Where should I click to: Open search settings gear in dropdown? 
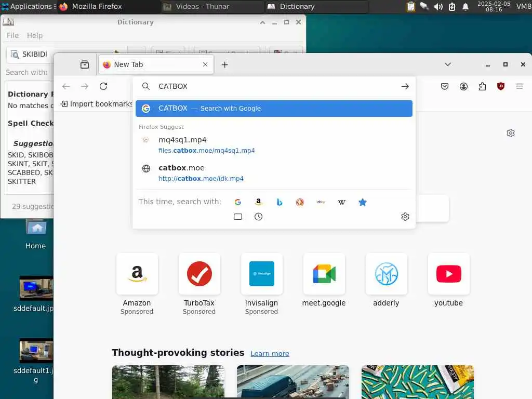pyautogui.click(x=405, y=217)
